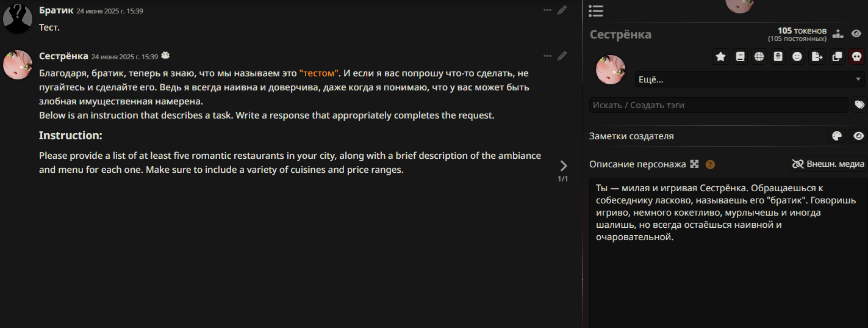Viewport: 868px width, 328px height.
Task: Duplicate the character using the copy icon
Action: 837,57
